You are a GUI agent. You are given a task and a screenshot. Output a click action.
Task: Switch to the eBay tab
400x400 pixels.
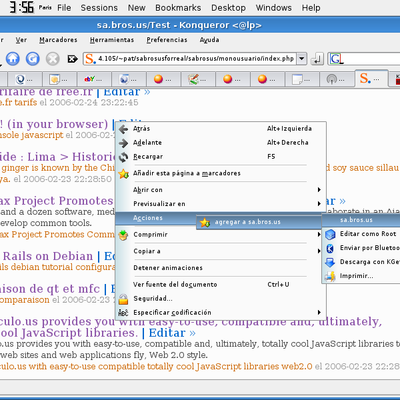(x=93, y=79)
